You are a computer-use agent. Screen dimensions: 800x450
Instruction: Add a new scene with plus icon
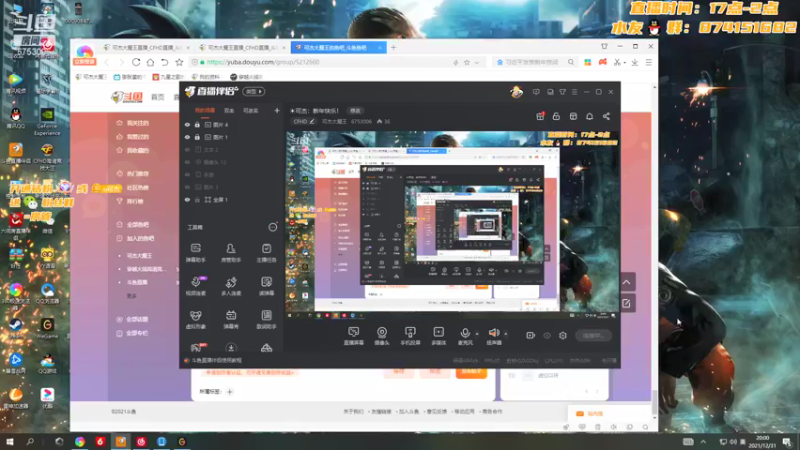coord(277,110)
